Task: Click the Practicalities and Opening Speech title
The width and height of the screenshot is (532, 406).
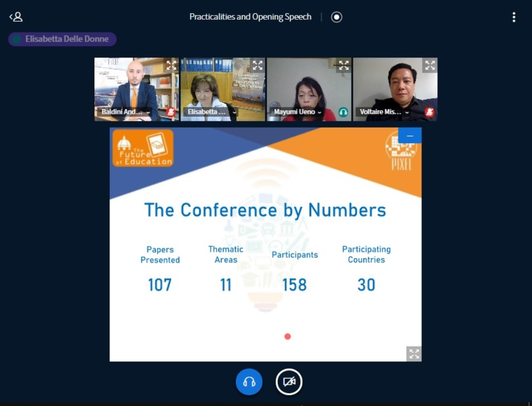Action: click(250, 17)
